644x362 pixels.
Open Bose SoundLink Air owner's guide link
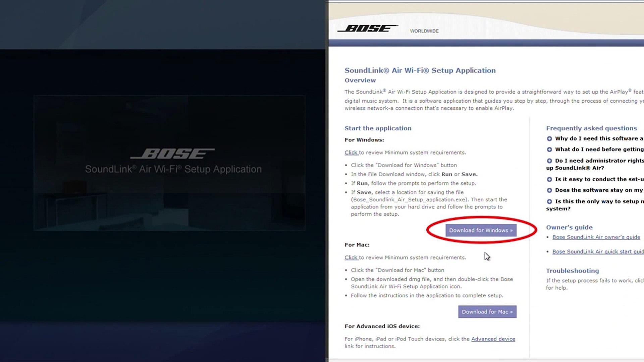(x=596, y=237)
